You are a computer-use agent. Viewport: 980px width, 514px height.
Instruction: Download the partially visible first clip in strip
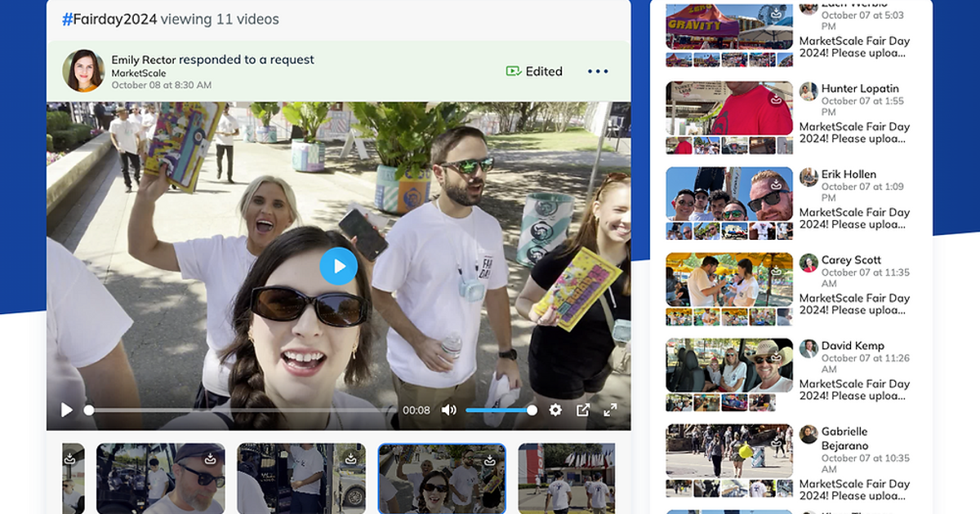coord(71,459)
